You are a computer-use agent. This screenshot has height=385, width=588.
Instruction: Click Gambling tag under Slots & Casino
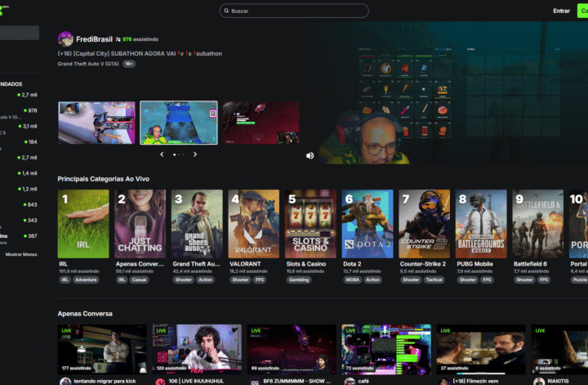(x=299, y=280)
